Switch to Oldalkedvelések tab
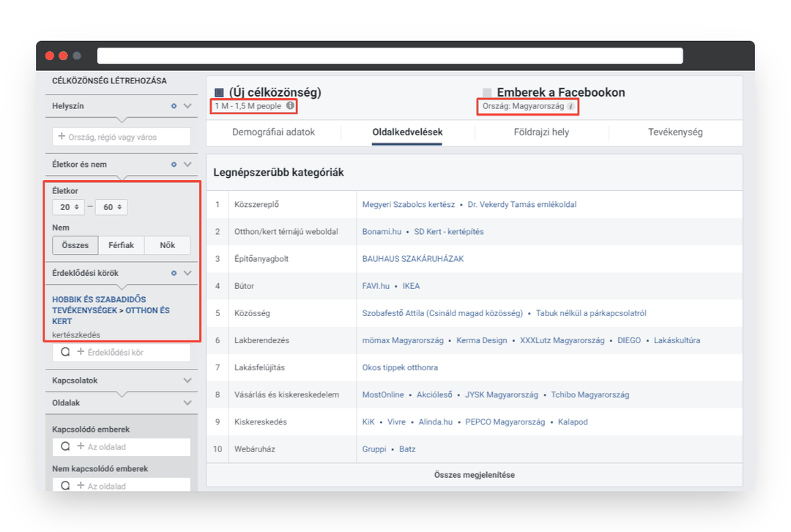The width and height of the screenshot is (791, 532). (x=407, y=132)
